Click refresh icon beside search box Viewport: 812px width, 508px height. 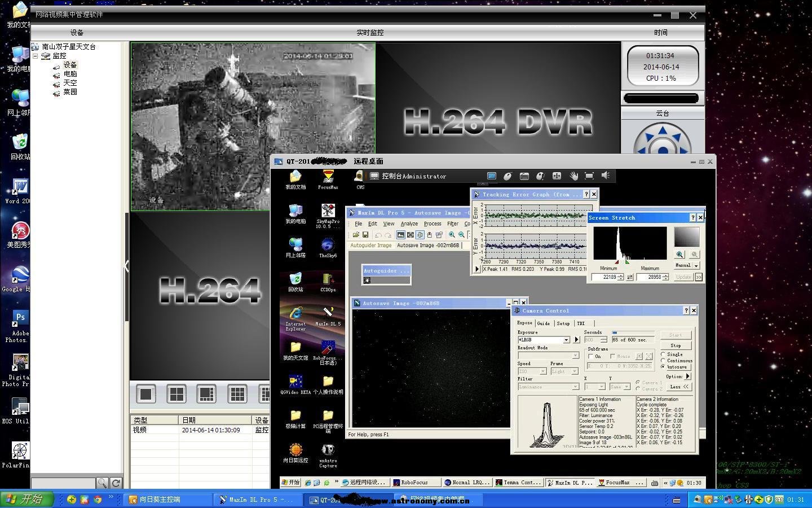pyautogui.click(x=116, y=483)
